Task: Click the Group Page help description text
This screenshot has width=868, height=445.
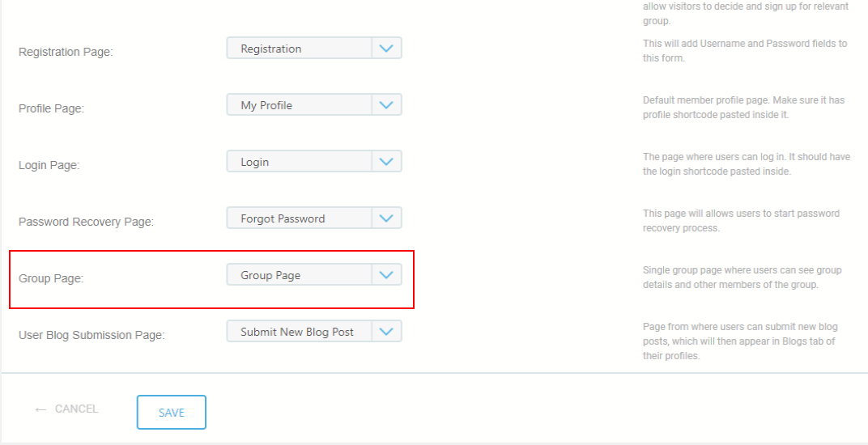Action: tap(742, 278)
